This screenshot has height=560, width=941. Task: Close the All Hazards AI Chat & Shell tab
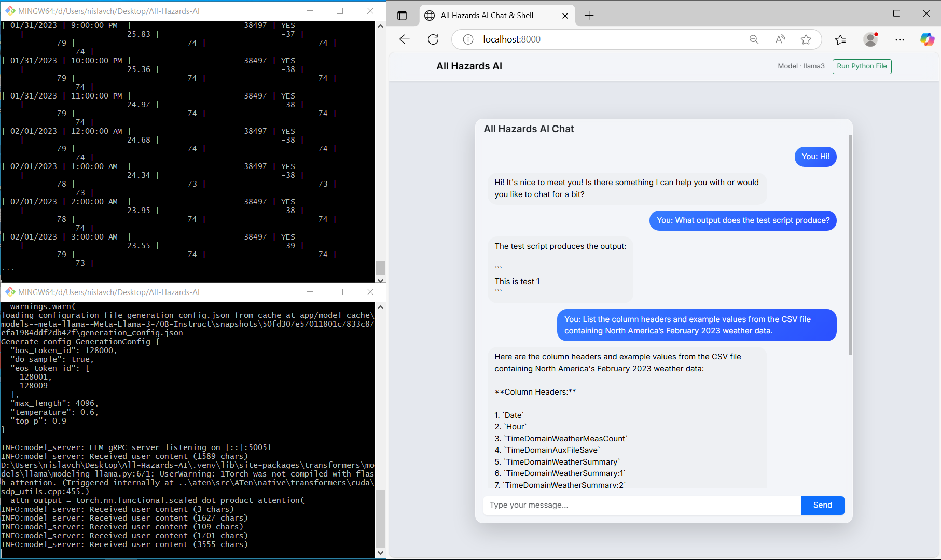565,16
